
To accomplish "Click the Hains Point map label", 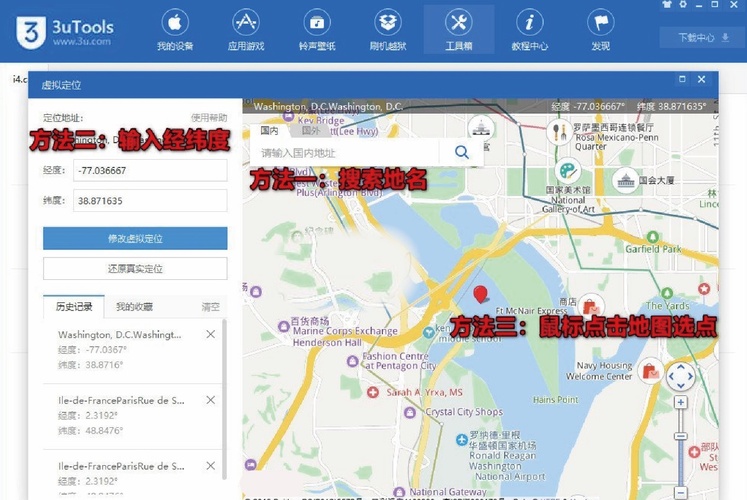I will (555, 400).
